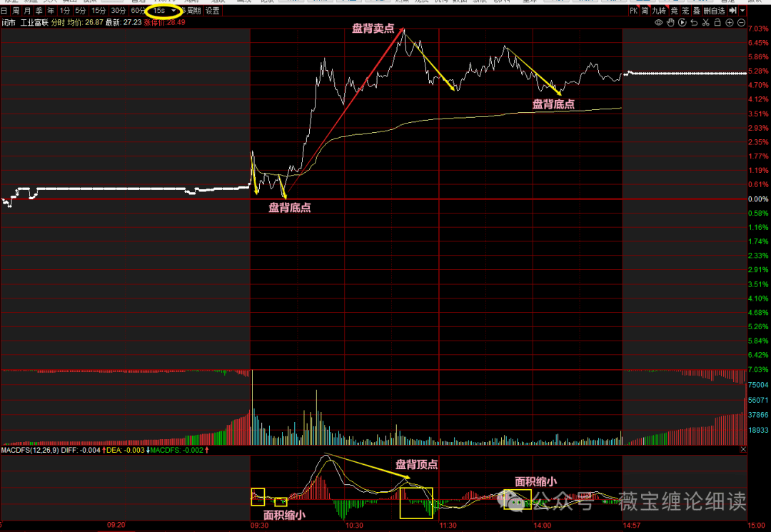Zoom in with the plus circle icon
Screen dimensions: 771x532
click(x=729, y=23)
